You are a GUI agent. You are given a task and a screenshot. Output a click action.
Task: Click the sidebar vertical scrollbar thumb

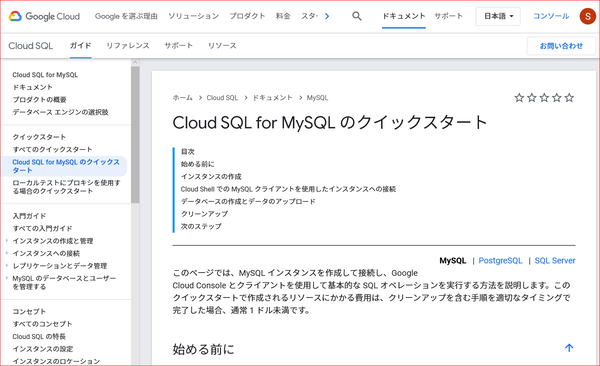pyautogui.click(x=135, y=134)
